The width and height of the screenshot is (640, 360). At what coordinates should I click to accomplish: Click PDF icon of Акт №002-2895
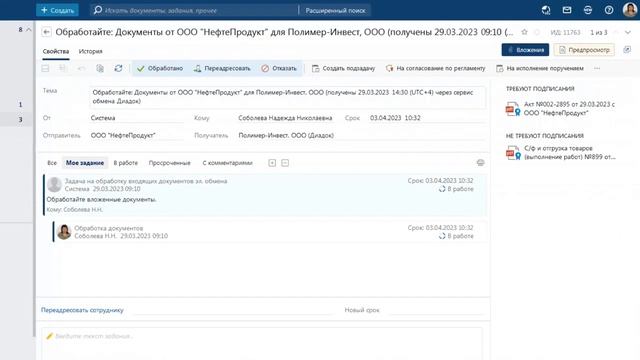513,109
